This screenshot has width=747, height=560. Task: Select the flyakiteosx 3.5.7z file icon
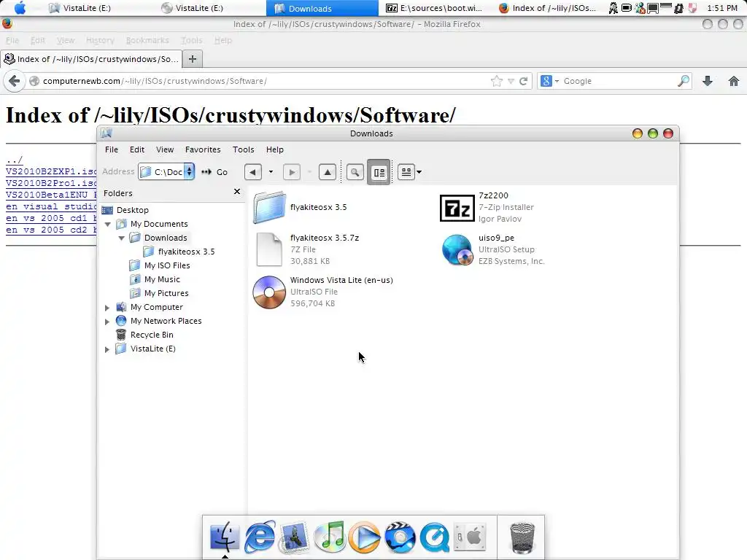[269, 249]
